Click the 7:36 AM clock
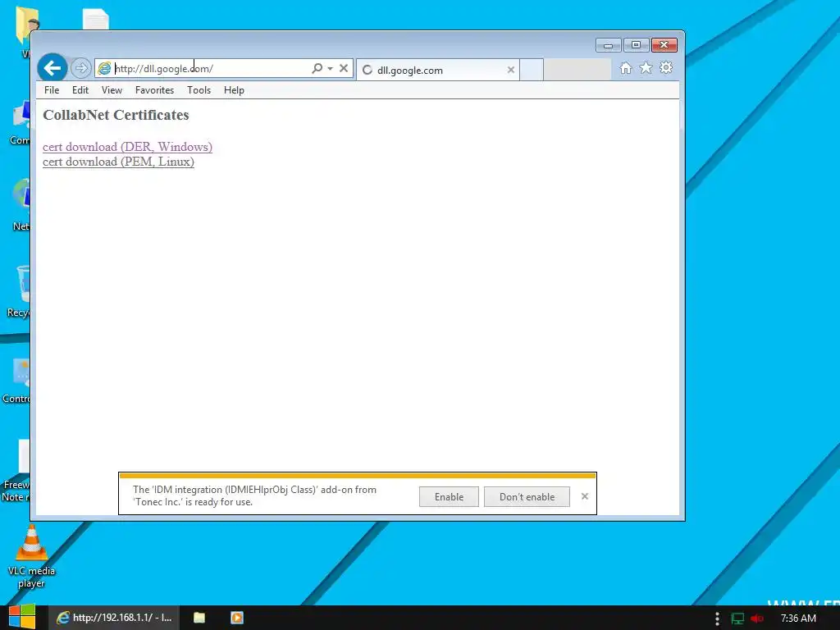This screenshot has height=630, width=840. click(798, 619)
